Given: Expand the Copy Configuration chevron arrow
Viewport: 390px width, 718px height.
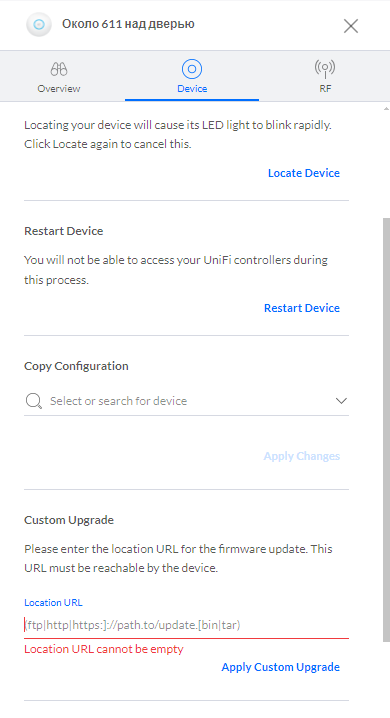Looking at the screenshot, I should pyautogui.click(x=341, y=401).
